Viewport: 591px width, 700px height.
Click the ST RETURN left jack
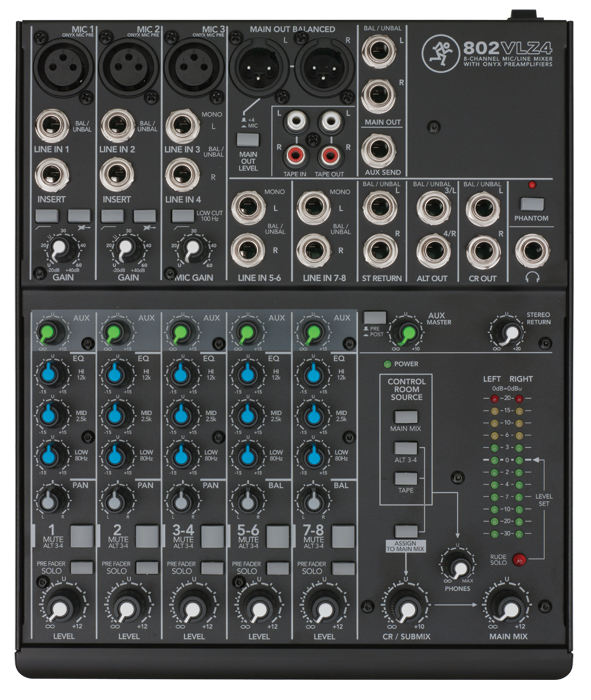tap(379, 207)
